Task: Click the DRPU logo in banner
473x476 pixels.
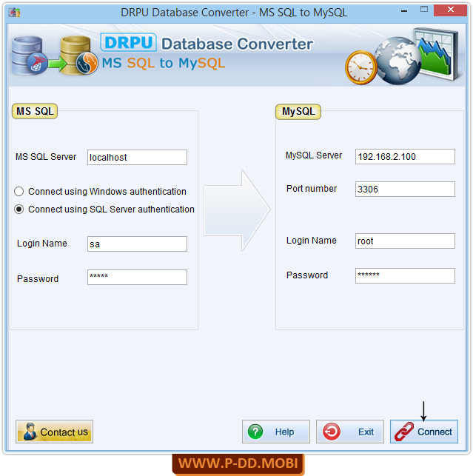Action: (x=128, y=42)
